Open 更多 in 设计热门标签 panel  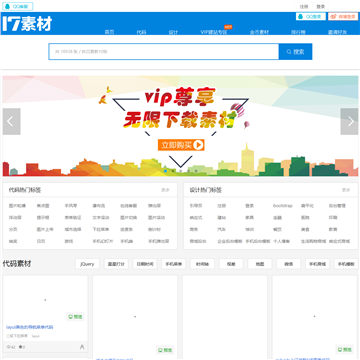point(346,190)
